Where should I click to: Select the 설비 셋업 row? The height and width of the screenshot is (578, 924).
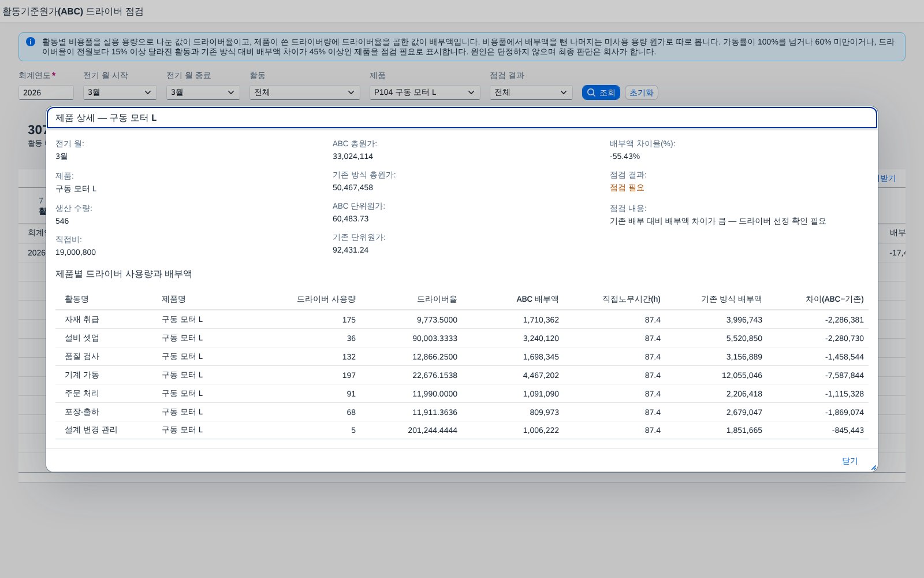click(462, 338)
